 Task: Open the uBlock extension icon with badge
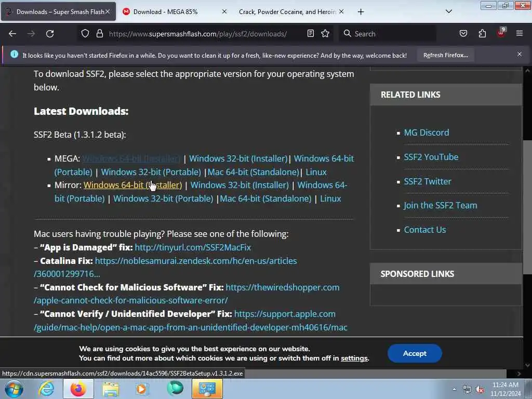coord(501,33)
